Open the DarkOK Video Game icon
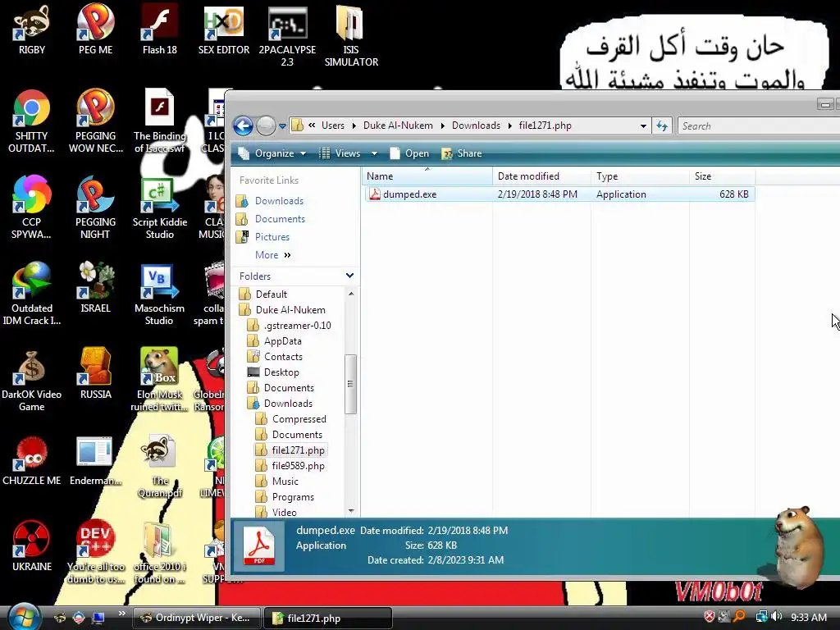The height and width of the screenshot is (630, 840). coord(32,379)
